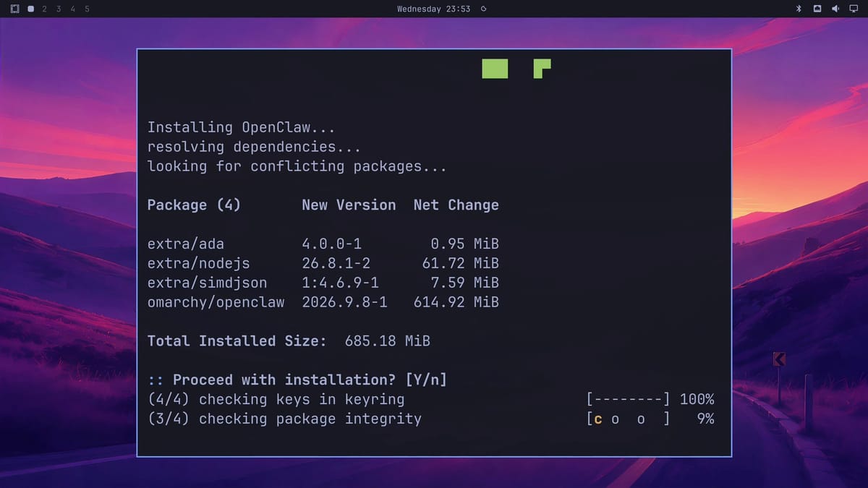
Task: Switch to workspace 4
Action: 72,9
